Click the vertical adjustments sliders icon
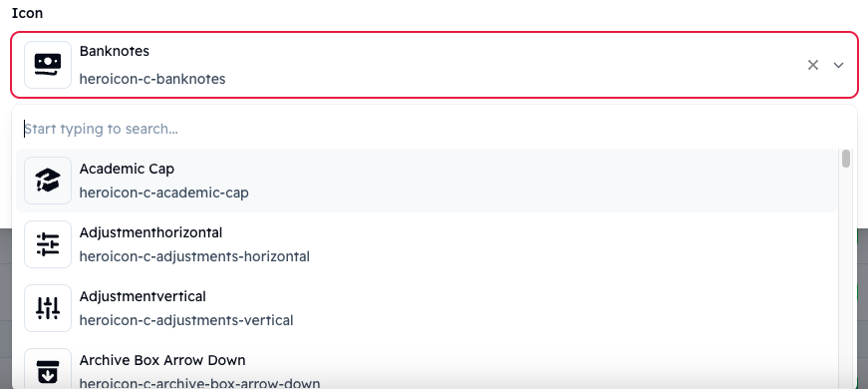The width and height of the screenshot is (868, 389). pos(48,308)
